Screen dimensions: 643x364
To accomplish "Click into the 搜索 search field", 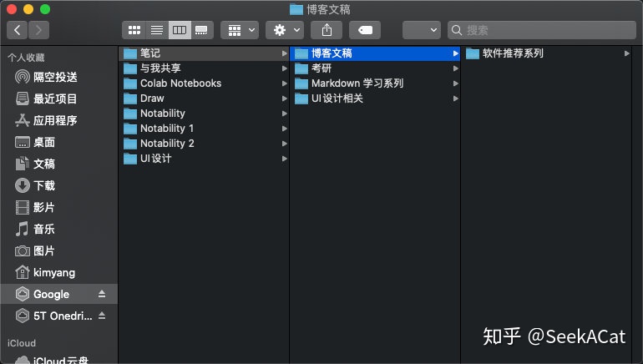I will click(x=542, y=30).
